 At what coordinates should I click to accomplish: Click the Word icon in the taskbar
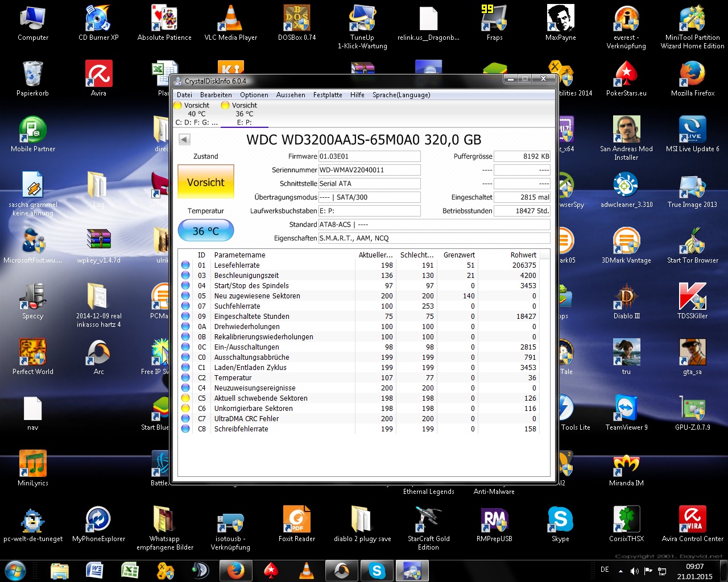click(94, 570)
